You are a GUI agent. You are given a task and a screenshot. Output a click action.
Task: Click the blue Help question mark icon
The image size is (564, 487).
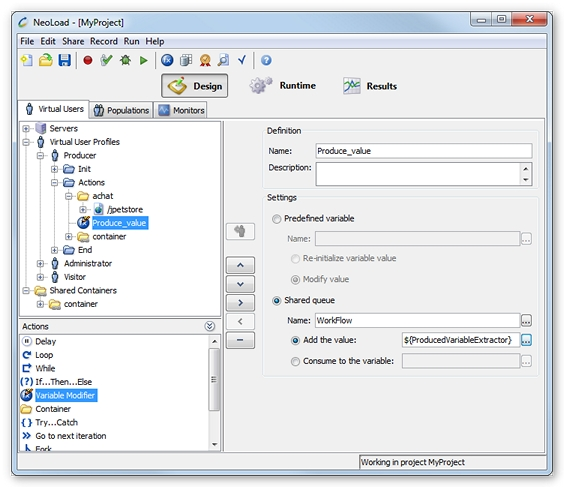pyautogui.click(x=266, y=60)
